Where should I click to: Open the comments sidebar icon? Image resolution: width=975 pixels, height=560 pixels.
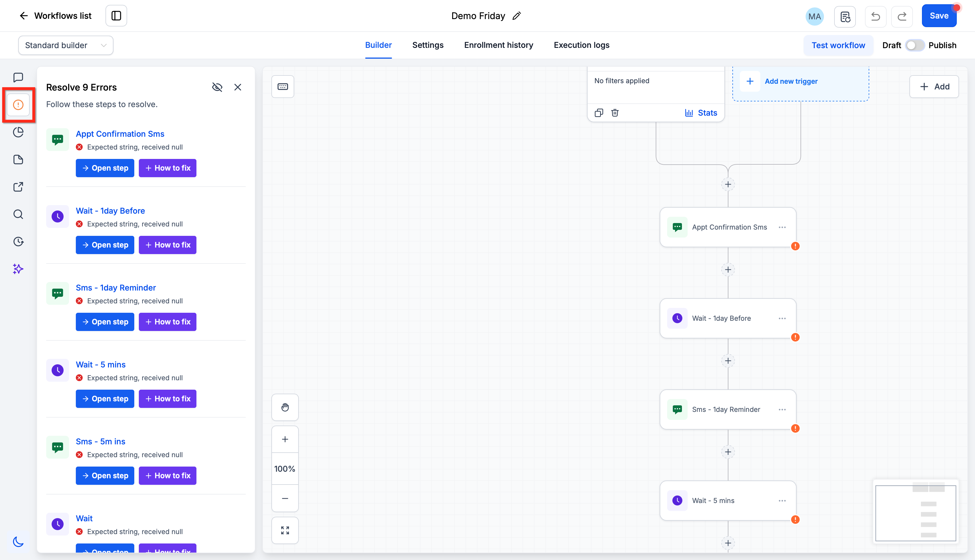(x=18, y=77)
